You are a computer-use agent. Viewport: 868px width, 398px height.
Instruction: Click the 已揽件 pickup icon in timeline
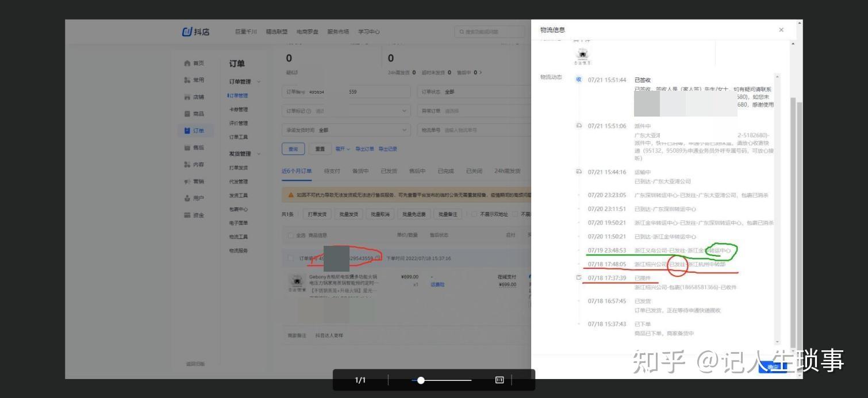point(579,278)
